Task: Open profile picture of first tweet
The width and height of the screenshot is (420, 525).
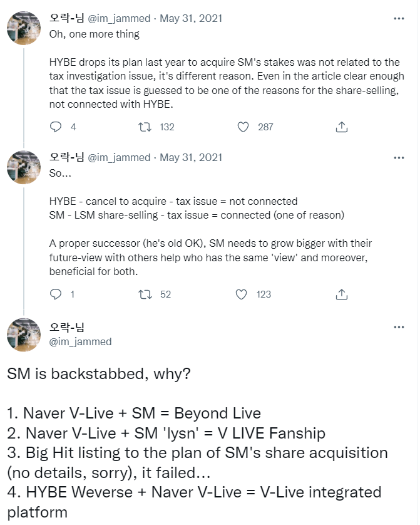Action: (x=24, y=28)
